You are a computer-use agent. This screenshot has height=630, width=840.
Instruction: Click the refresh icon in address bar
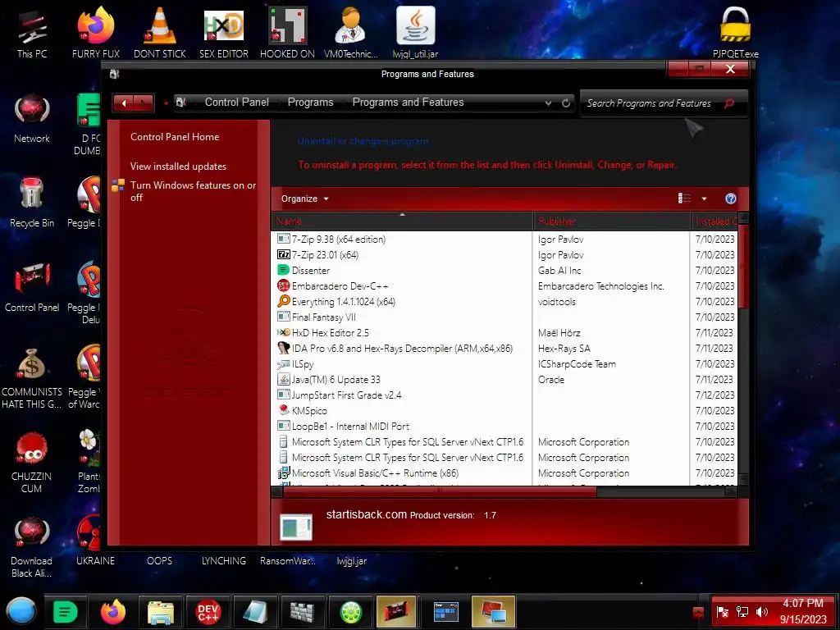[566, 103]
